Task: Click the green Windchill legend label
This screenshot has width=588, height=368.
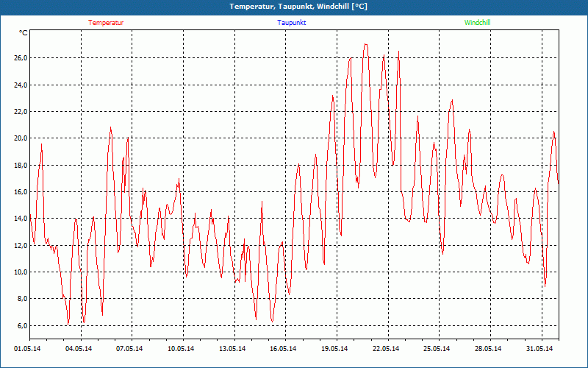Action: click(477, 23)
